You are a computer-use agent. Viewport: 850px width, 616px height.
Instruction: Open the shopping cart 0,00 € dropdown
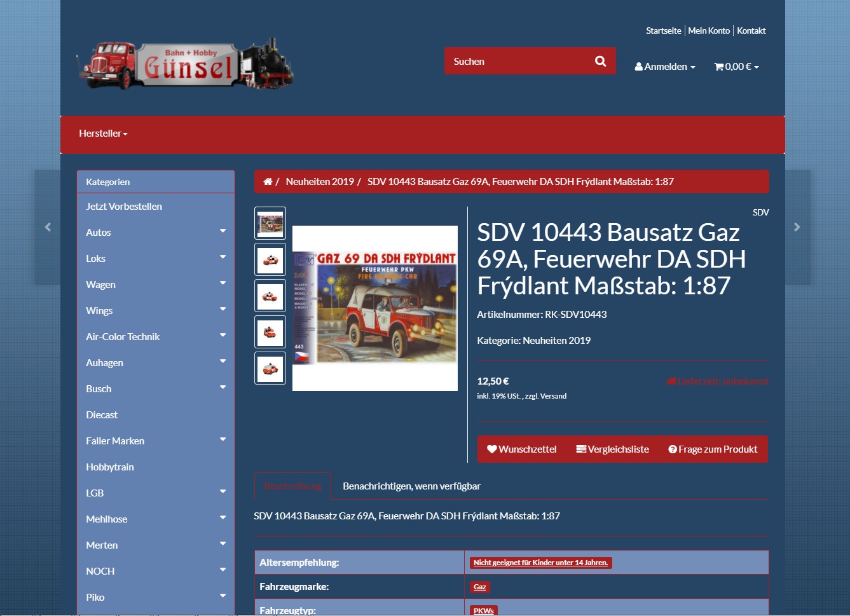coord(736,67)
